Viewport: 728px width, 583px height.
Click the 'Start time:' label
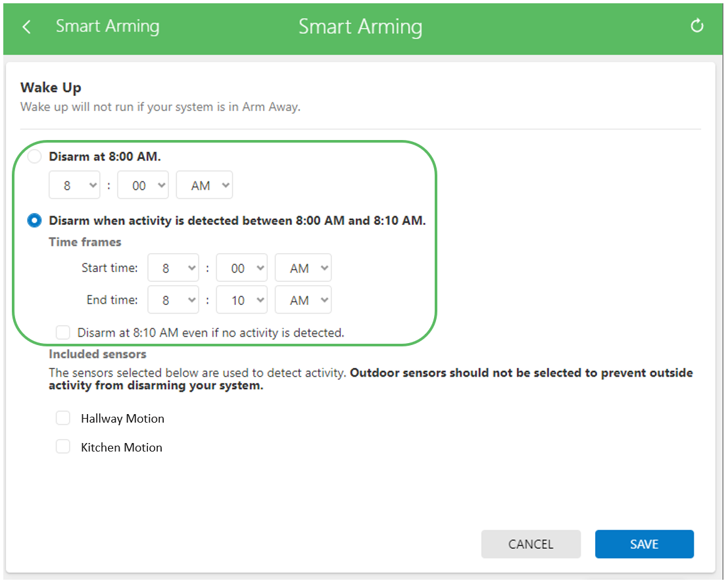click(110, 268)
